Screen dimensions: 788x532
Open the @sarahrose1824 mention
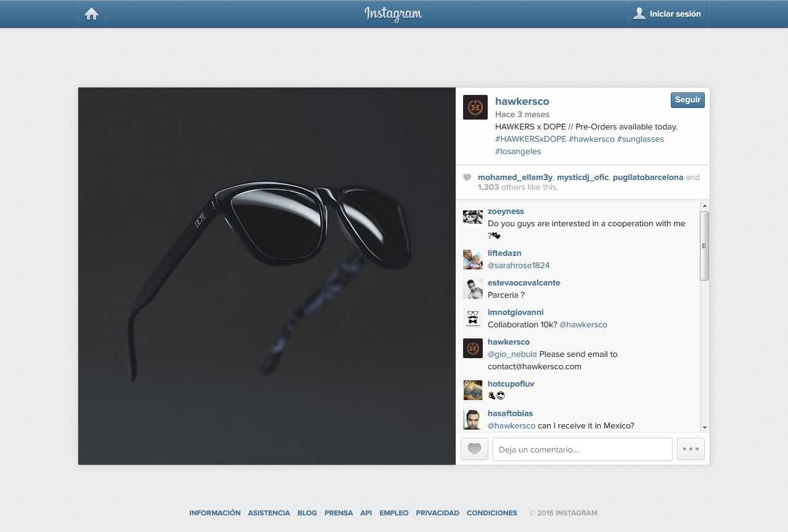pyautogui.click(x=519, y=266)
